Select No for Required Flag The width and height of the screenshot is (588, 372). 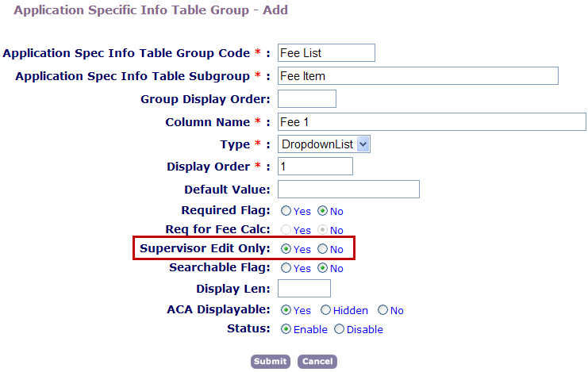tap(322, 211)
